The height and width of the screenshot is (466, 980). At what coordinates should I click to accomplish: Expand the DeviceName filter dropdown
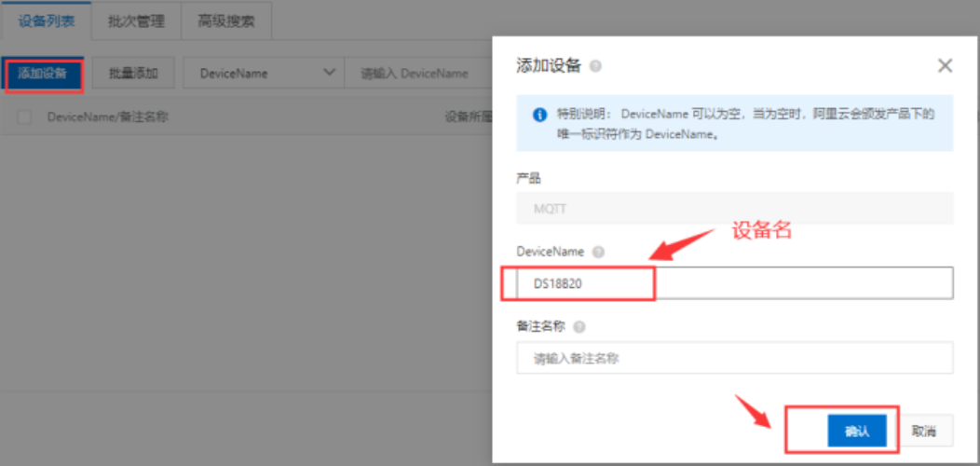[263, 74]
